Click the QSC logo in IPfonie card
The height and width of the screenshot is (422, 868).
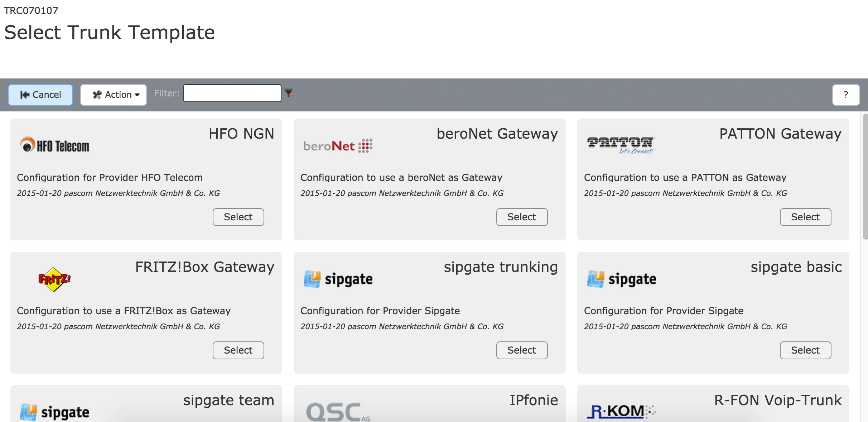[338, 412]
